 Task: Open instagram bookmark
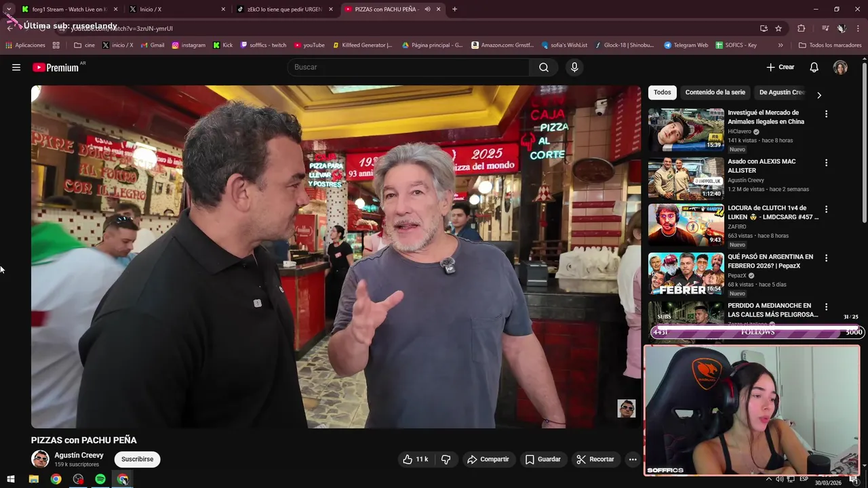tap(189, 45)
